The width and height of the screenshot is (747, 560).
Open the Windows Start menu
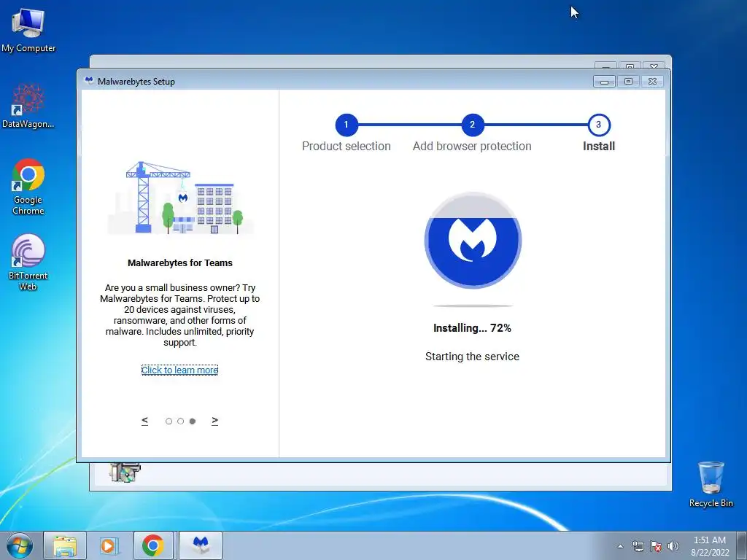pos(20,545)
